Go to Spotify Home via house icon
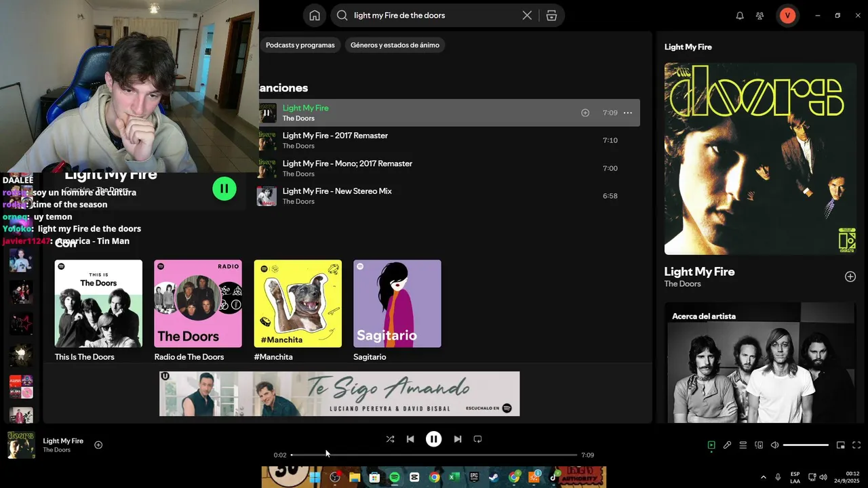Image resolution: width=868 pixels, height=488 pixels. pos(315,16)
